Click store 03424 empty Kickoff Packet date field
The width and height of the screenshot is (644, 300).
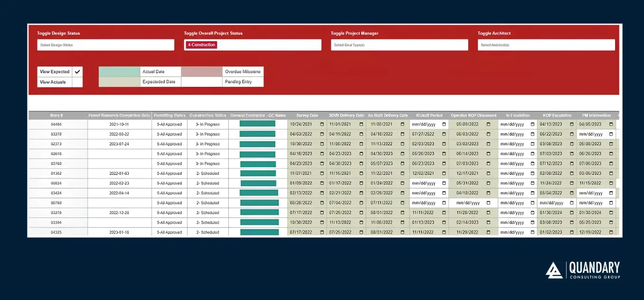coord(429,193)
